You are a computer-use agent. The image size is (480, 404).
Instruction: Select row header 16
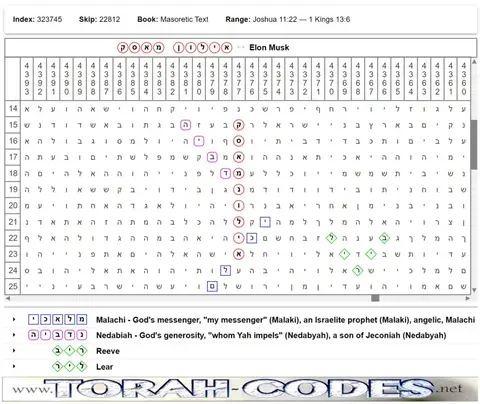pyautogui.click(x=13, y=141)
